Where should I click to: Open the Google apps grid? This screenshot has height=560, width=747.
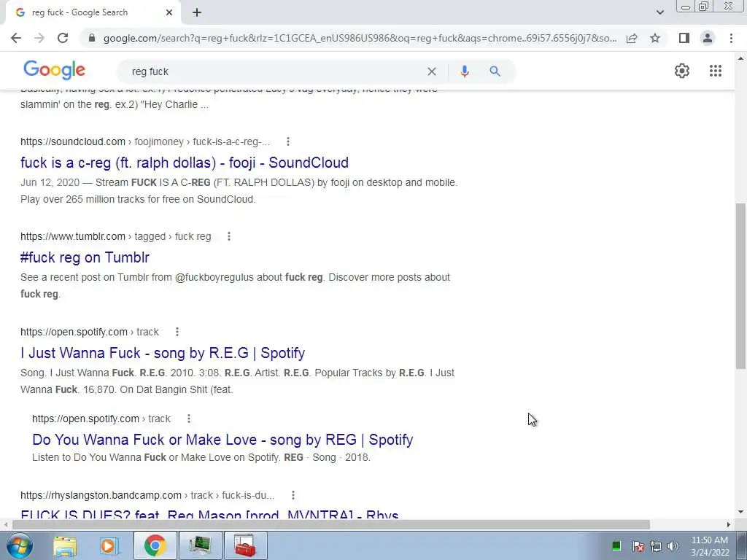[x=715, y=71]
